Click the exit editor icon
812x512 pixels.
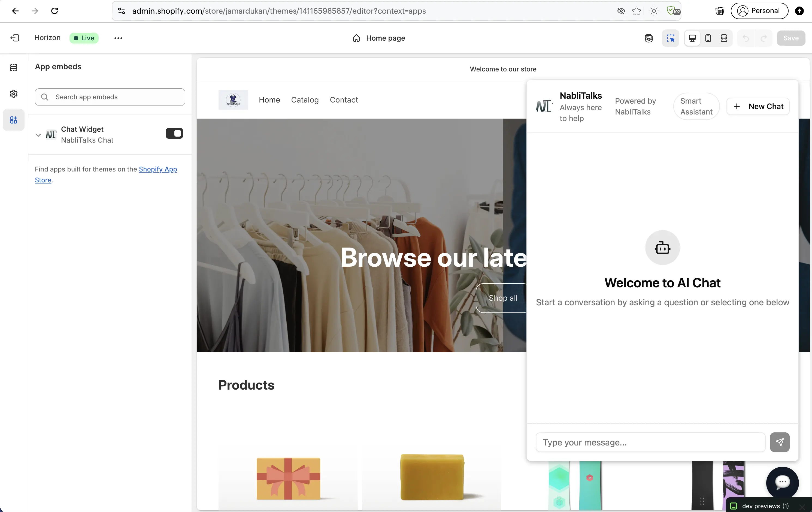[x=15, y=38]
